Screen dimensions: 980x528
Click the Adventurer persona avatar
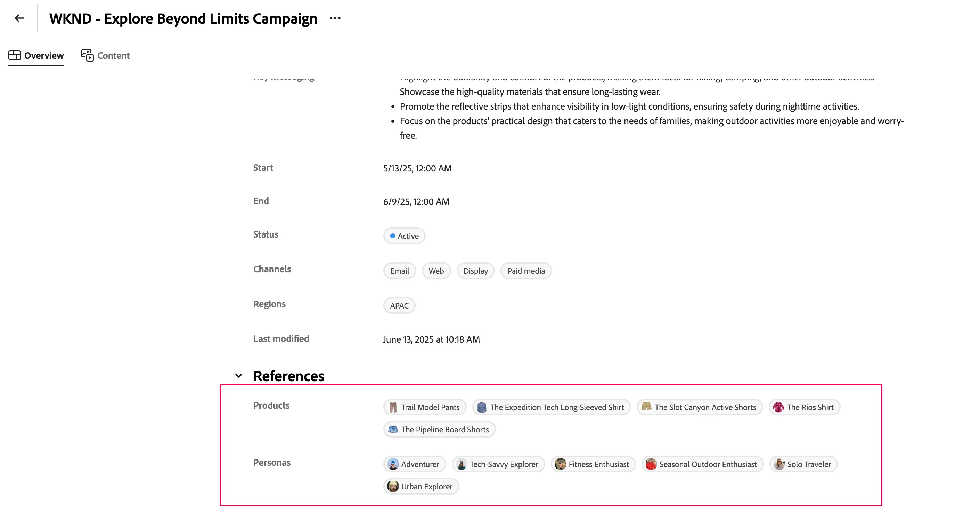pyautogui.click(x=393, y=464)
